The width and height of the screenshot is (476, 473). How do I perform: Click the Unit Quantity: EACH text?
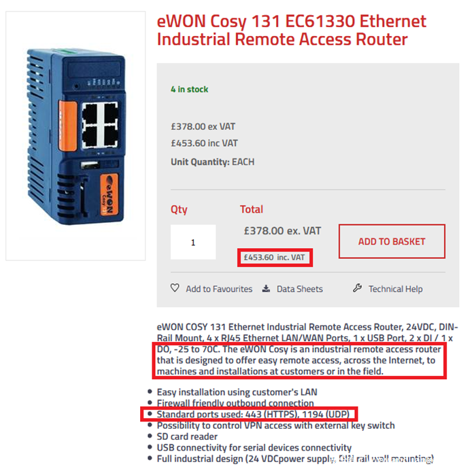click(212, 162)
